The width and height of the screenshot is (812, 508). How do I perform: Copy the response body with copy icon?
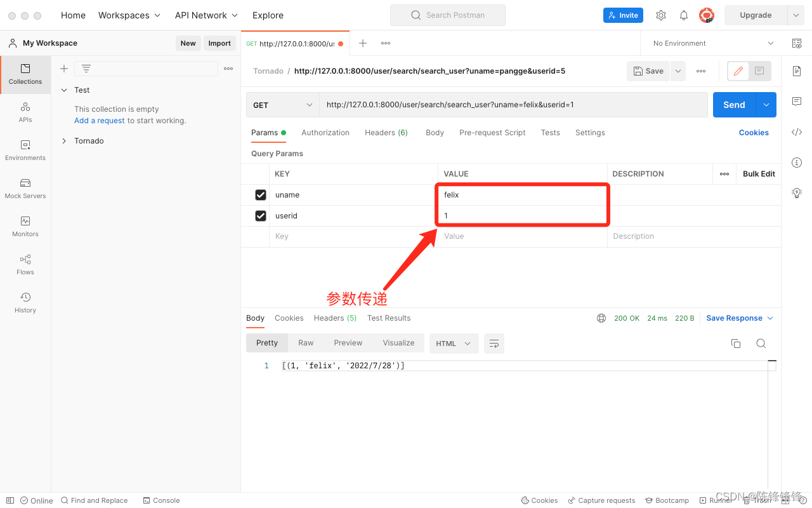(x=736, y=344)
